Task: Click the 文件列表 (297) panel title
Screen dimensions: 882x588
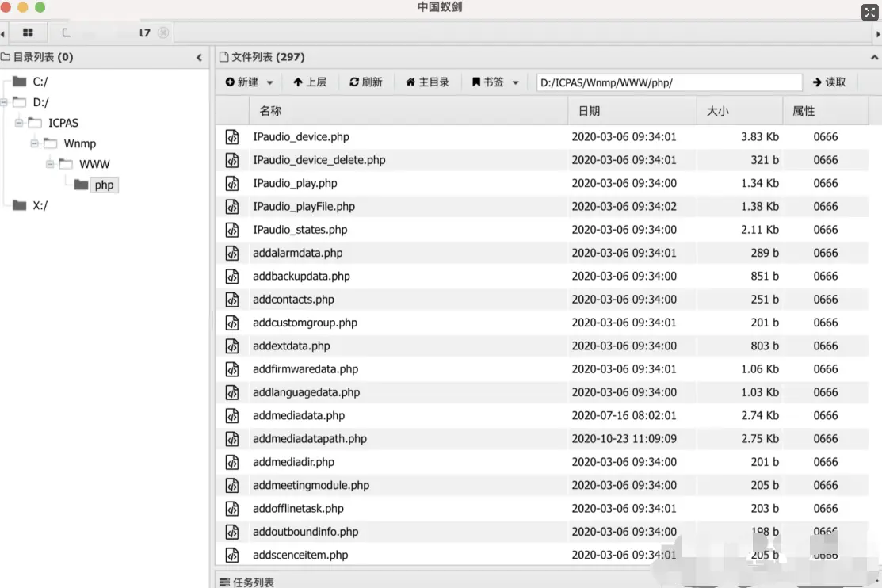Action: point(262,57)
